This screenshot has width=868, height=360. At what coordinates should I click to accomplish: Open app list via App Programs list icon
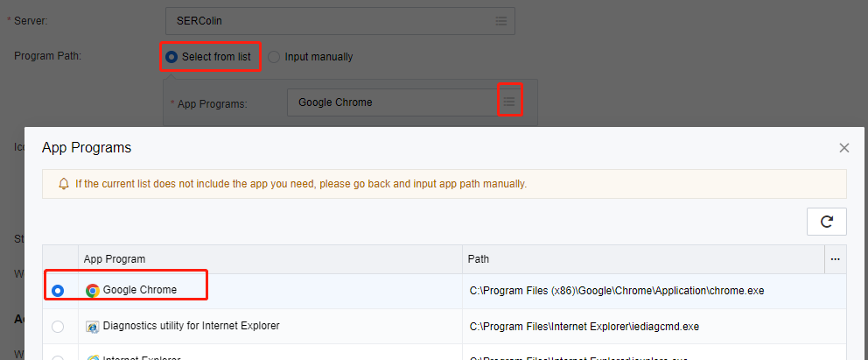point(509,102)
